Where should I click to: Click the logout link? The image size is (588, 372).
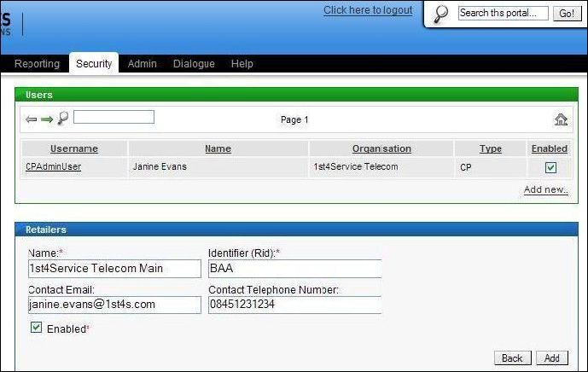click(x=368, y=10)
